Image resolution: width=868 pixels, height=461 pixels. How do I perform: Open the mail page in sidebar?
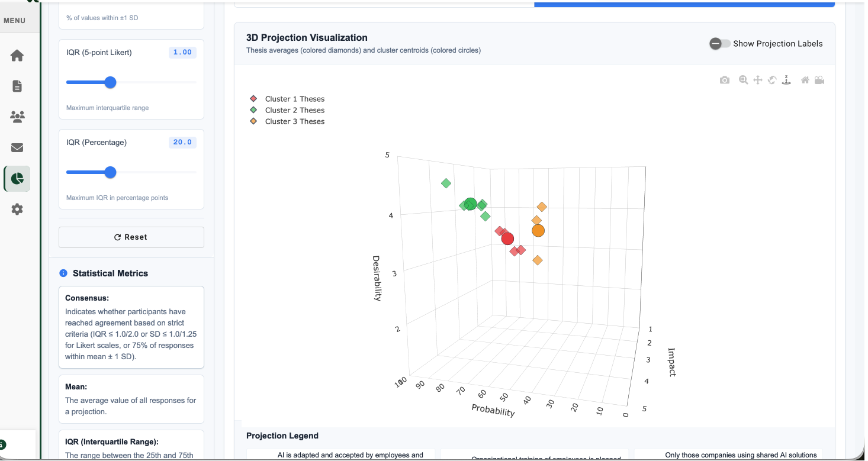(x=17, y=148)
